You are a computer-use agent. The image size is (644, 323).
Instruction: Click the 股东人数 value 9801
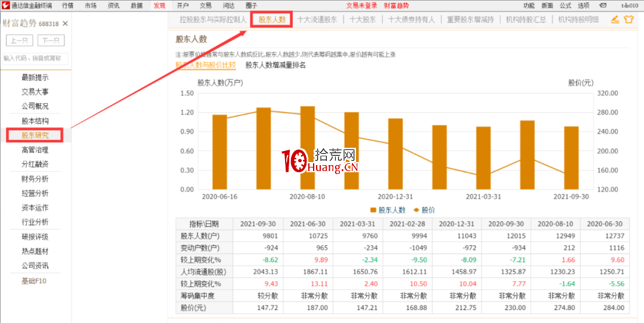[270, 236]
